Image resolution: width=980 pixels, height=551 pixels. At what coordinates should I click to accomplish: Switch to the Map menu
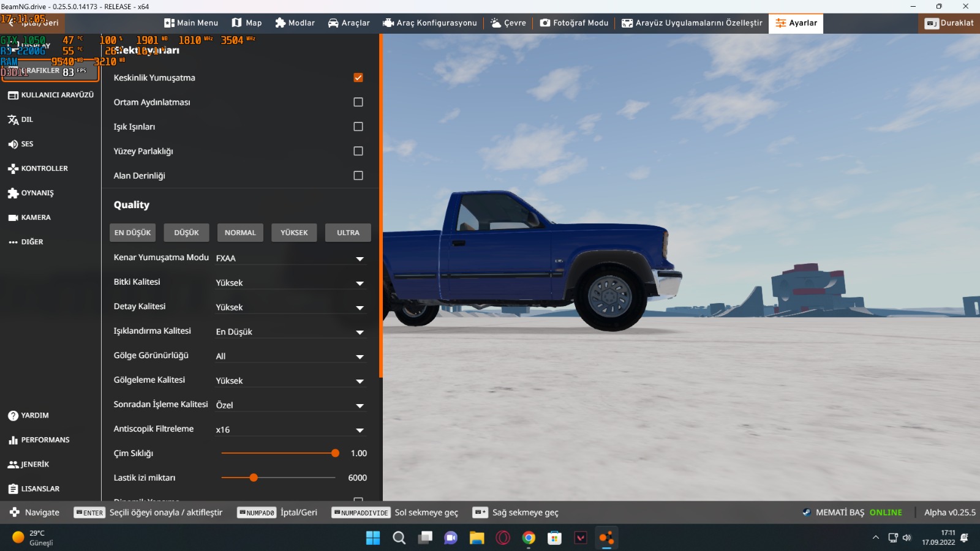pyautogui.click(x=246, y=23)
